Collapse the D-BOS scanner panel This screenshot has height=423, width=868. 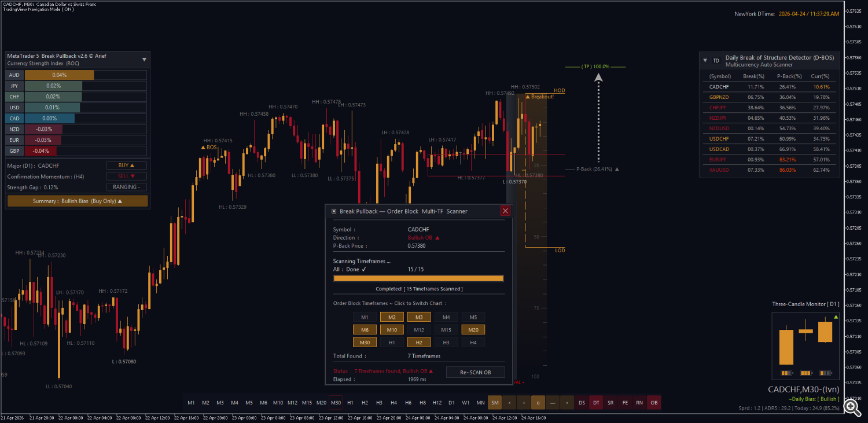coord(705,60)
